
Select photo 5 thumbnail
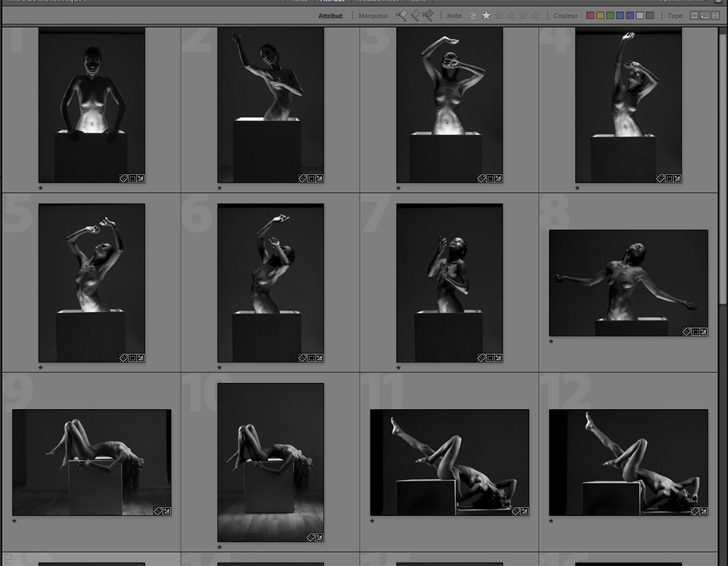92,283
